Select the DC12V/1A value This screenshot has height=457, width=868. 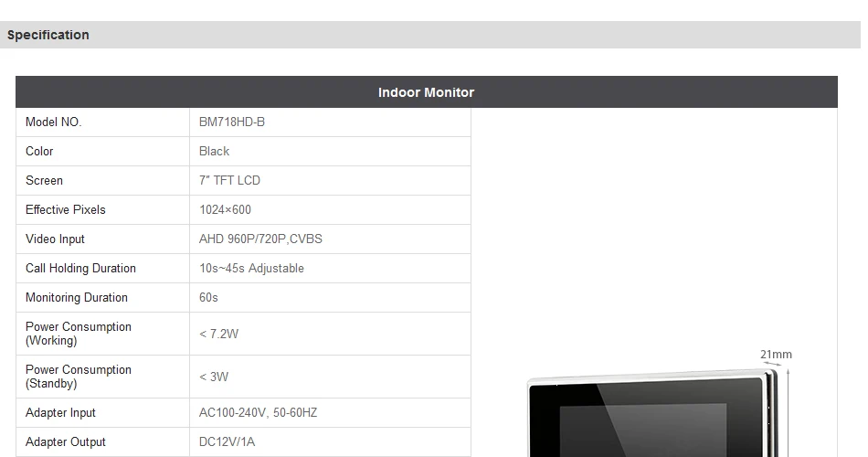click(x=227, y=442)
